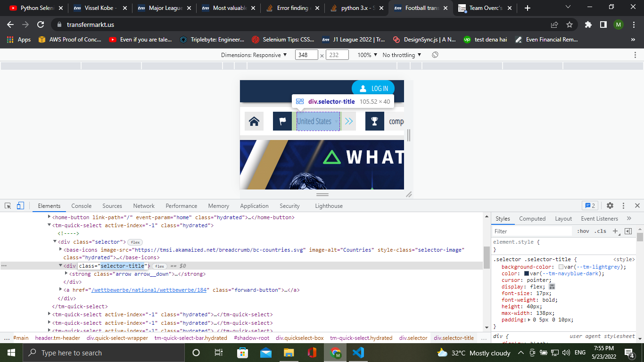Screen dimensions: 644x362
Task: Click the styles Filter input
Action: coord(532,231)
